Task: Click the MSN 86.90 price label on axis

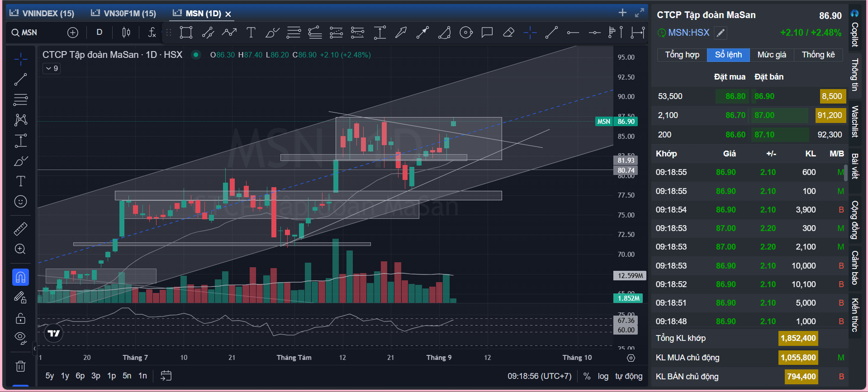Action: pos(617,121)
